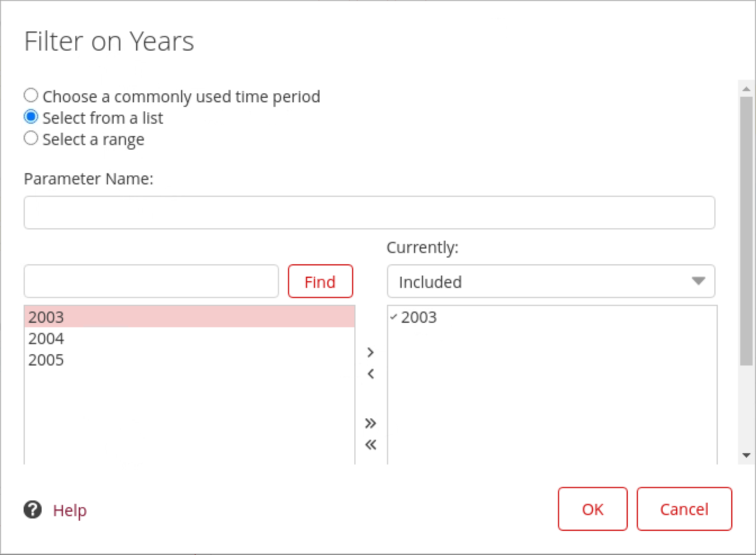Cancel the Filter on Years dialog
The height and width of the screenshot is (555, 756).
(684, 509)
